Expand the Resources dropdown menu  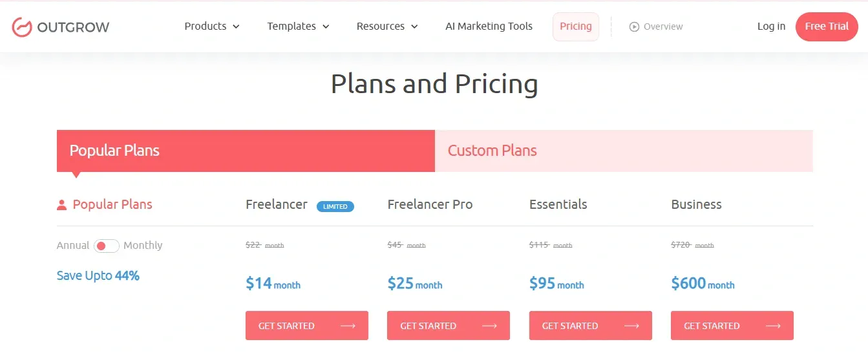[387, 27]
